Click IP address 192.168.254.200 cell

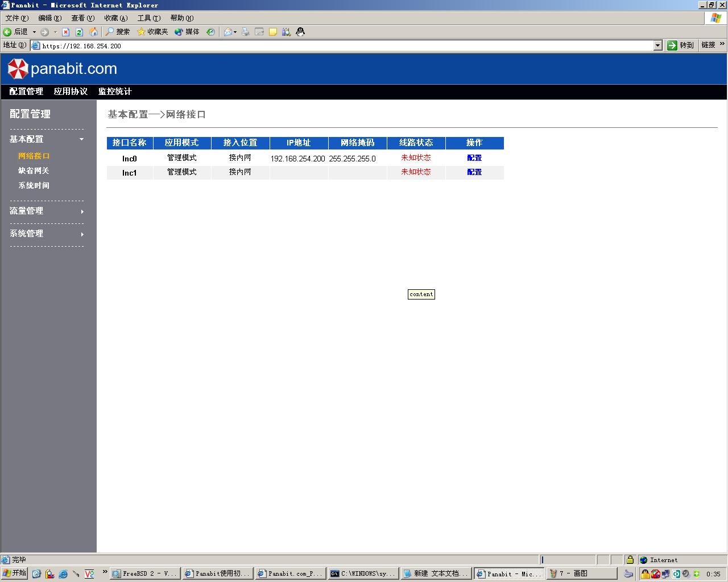(x=298, y=159)
